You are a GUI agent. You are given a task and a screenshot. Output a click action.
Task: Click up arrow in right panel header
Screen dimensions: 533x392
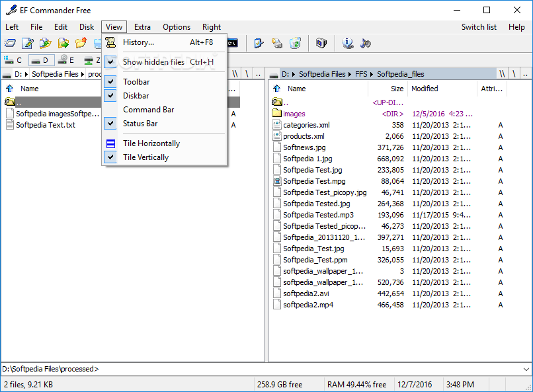point(276,89)
